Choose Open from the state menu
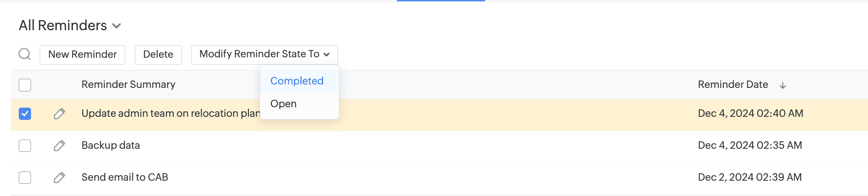Viewport: 868px width, 196px height. pyautogui.click(x=283, y=104)
